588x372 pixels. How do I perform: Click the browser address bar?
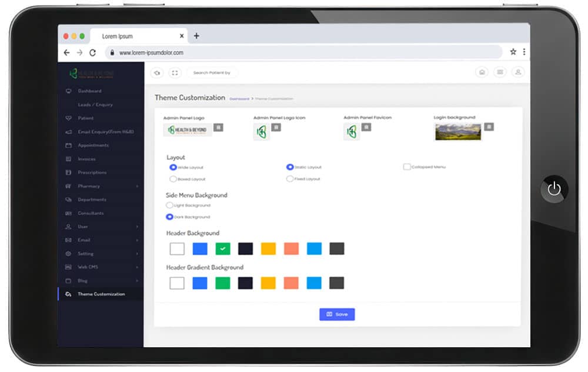(x=304, y=52)
